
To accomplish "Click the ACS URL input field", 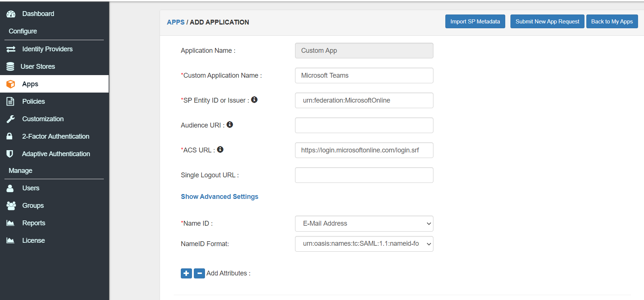I will click(364, 150).
